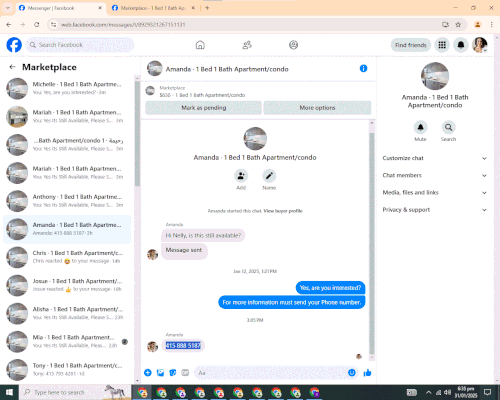This screenshot has width=500, height=400.
Task: Open the Chrome three-dot menu
Action: pyautogui.click(x=491, y=25)
